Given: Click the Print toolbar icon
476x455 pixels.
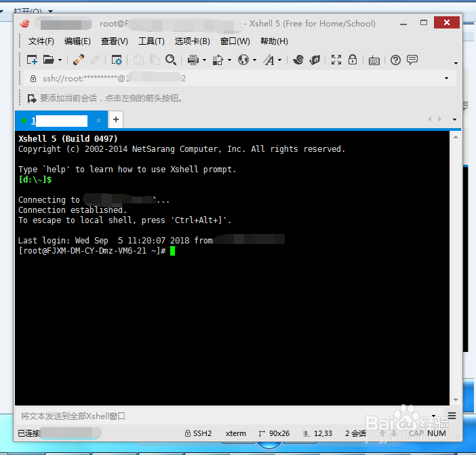Looking at the screenshot, I should tap(193, 60).
